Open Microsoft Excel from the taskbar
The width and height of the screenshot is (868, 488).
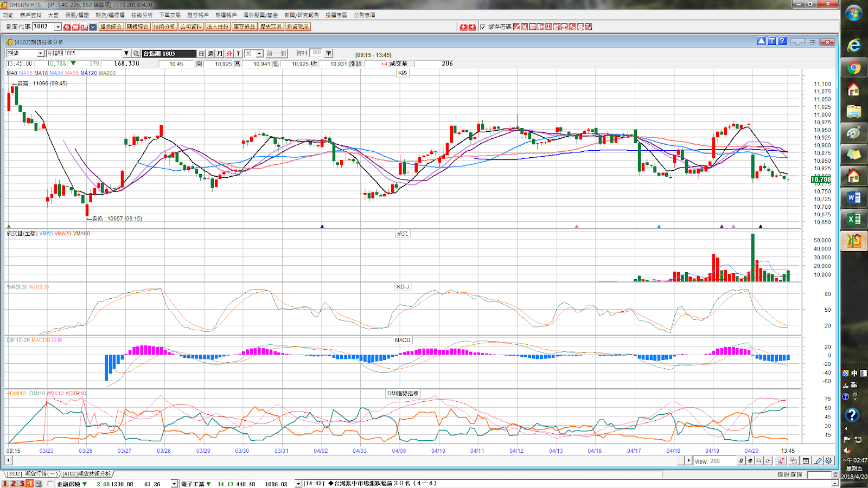[854, 219]
